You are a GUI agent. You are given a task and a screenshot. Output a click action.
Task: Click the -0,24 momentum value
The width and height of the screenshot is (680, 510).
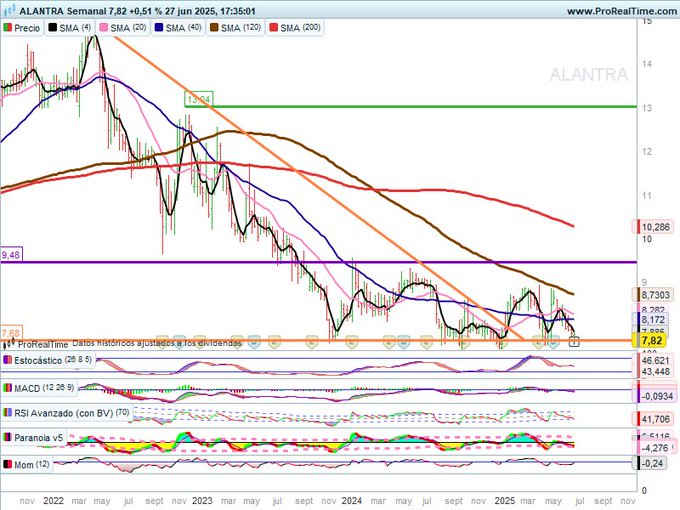pos(652,463)
